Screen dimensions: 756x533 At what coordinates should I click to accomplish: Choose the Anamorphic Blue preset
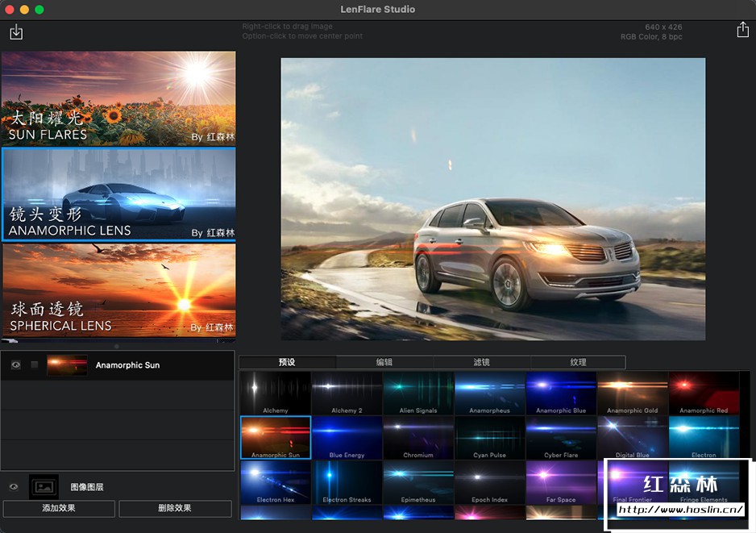[561, 392]
